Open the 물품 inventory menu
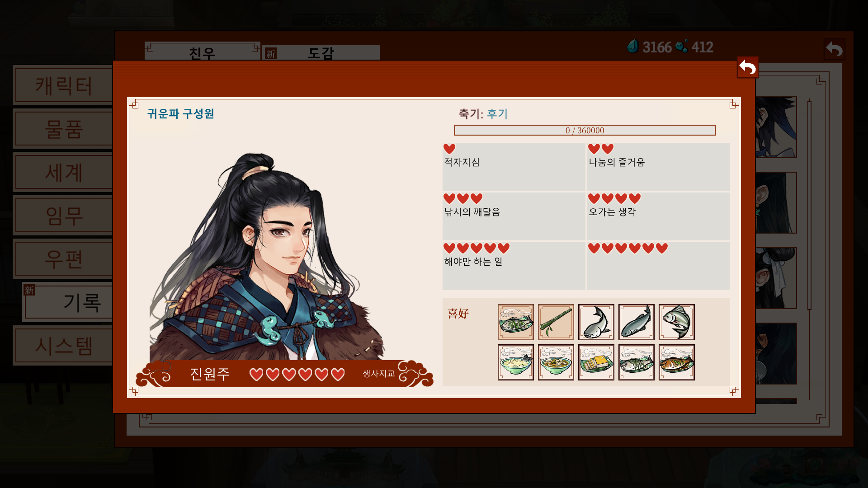Image resolution: width=868 pixels, height=488 pixels. 63,129
